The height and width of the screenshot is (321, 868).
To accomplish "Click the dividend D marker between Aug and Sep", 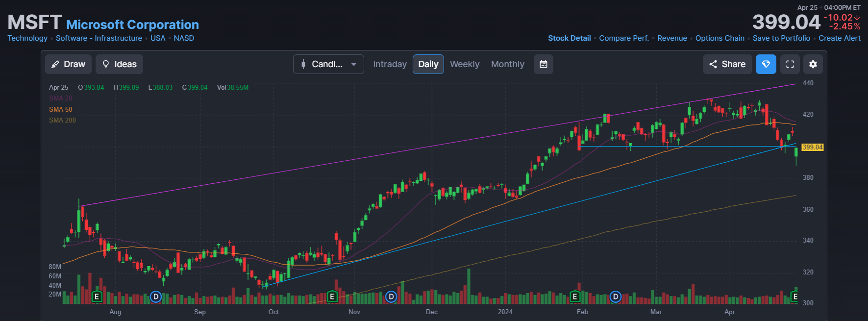I will (x=156, y=296).
